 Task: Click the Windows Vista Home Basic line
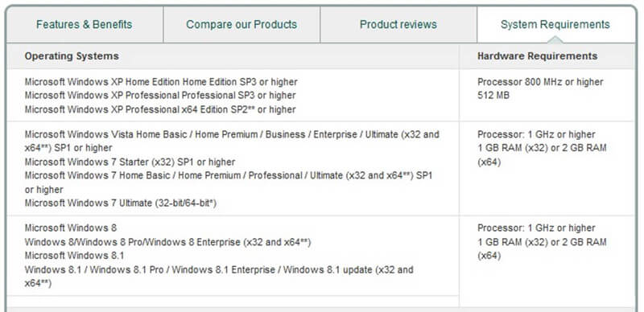(x=232, y=142)
